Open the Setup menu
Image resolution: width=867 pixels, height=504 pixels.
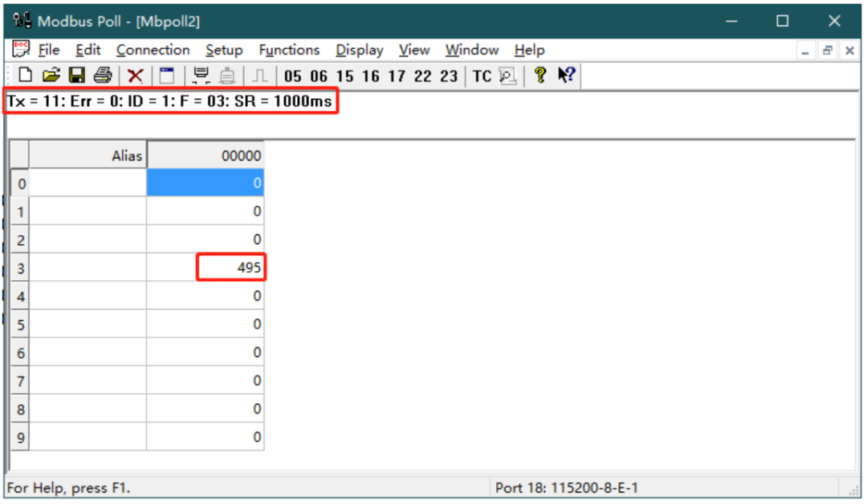224,51
